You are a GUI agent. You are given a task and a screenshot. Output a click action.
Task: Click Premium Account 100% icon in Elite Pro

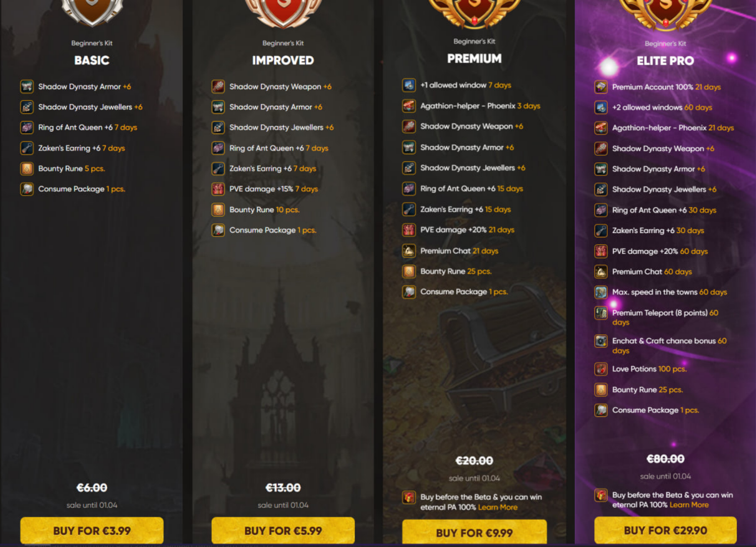pyautogui.click(x=601, y=87)
